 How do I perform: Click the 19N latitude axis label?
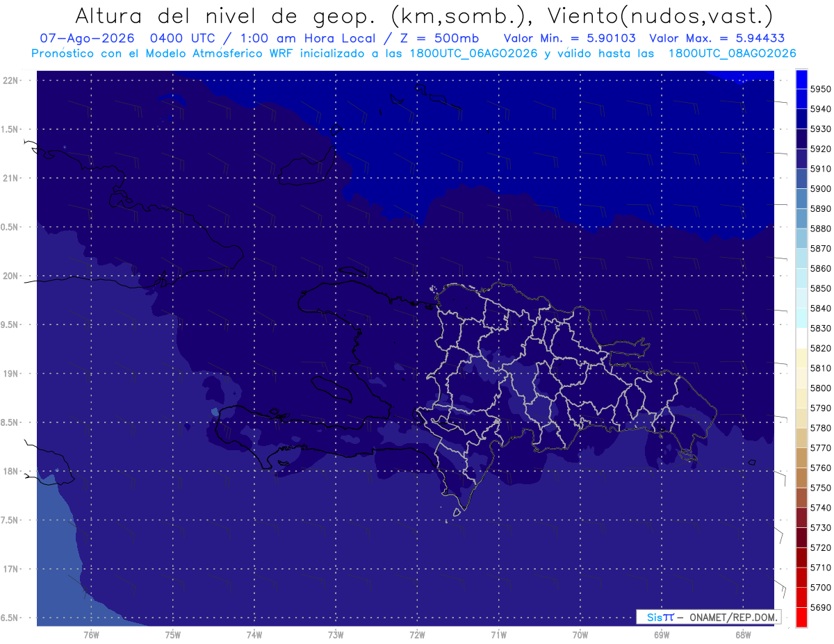pos(11,374)
